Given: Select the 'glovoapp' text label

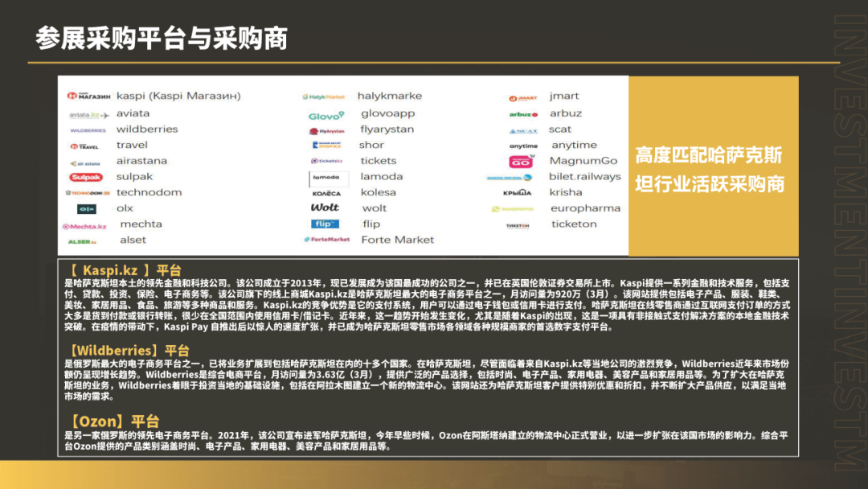Looking at the screenshot, I should pyautogui.click(x=388, y=113).
